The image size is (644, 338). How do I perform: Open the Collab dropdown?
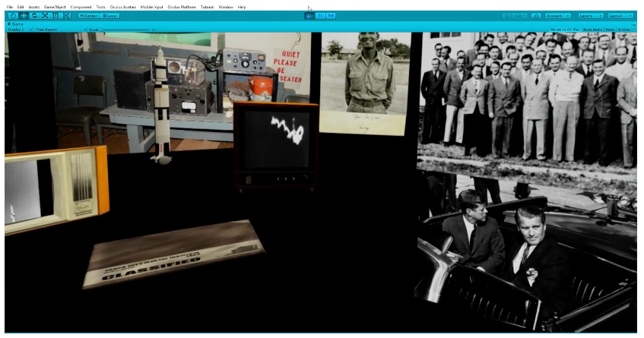click(516, 16)
